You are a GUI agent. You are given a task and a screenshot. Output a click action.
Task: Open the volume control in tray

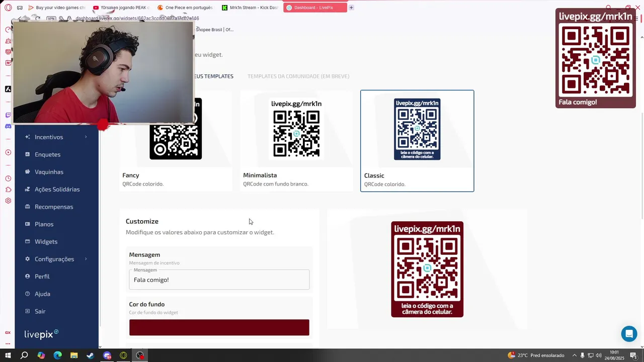(x=599, y=355)
